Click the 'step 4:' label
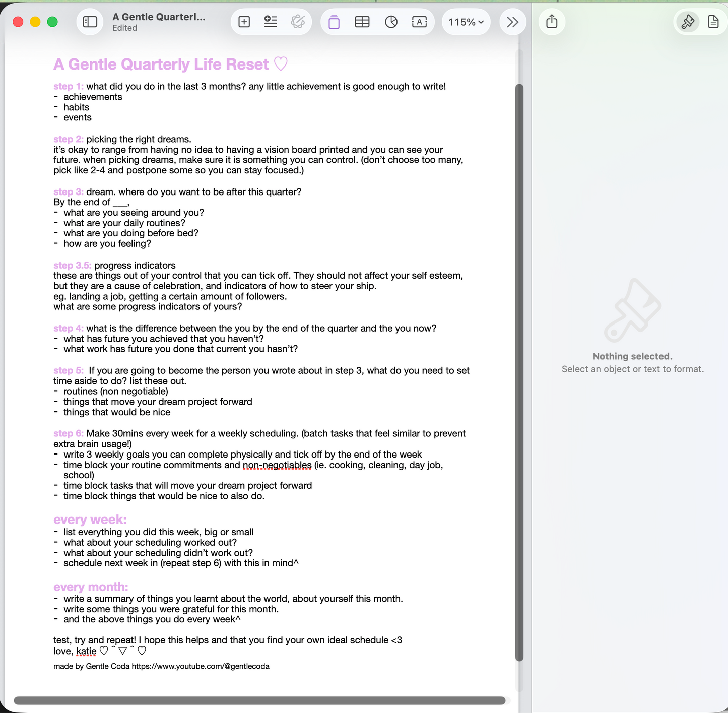This screenshot has width=728, height=713. (x=69, y=329)
